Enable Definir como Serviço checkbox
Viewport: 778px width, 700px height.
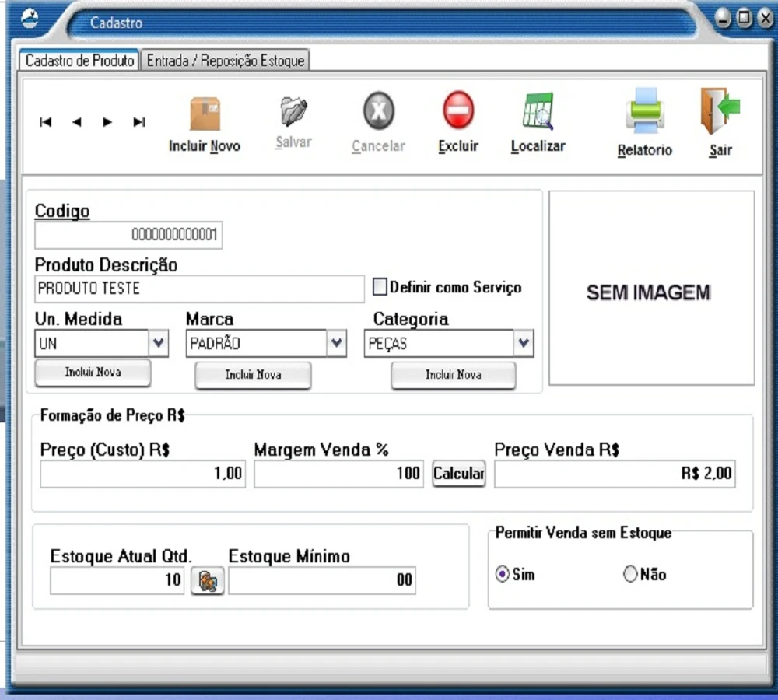380,287
